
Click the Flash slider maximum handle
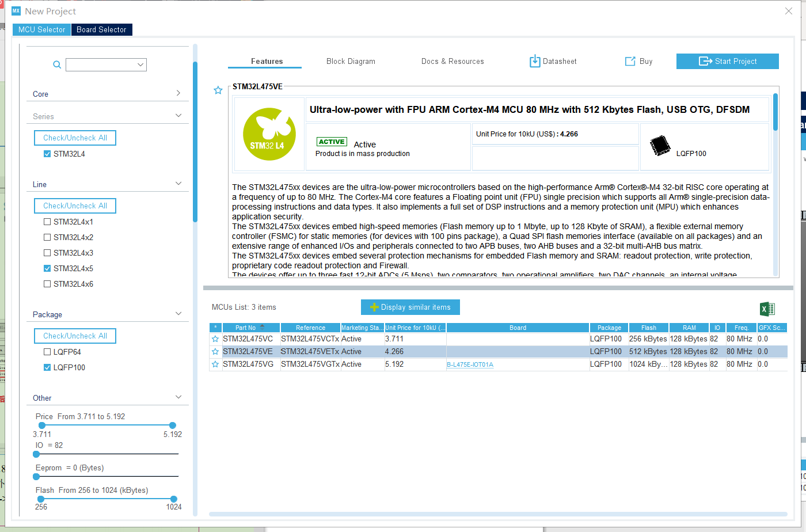coord(174,499)
